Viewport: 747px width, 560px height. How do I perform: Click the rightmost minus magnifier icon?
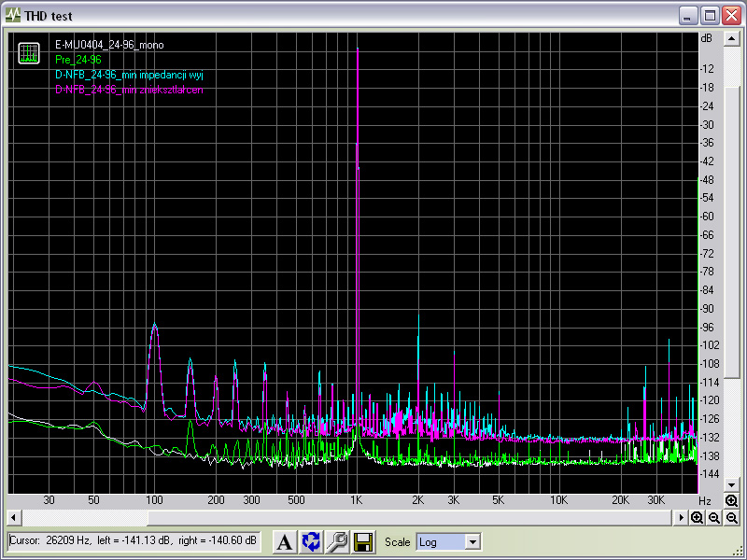[731, 518]
